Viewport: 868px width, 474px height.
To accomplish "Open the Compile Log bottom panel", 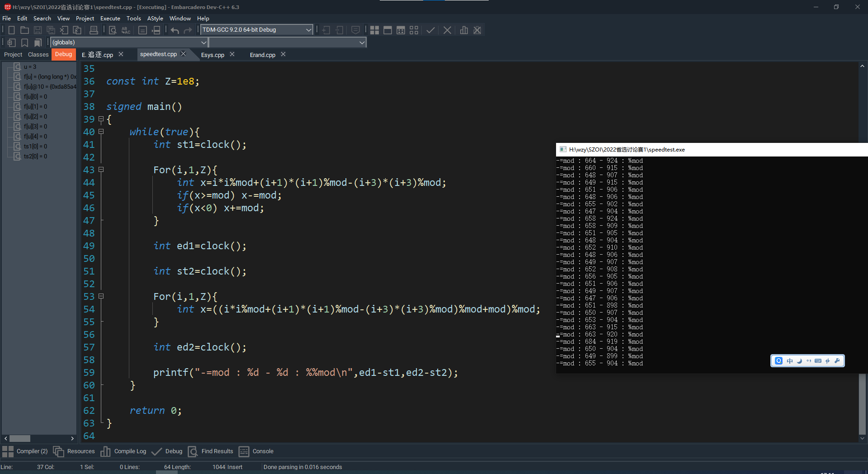I will [x=123, y=451].
